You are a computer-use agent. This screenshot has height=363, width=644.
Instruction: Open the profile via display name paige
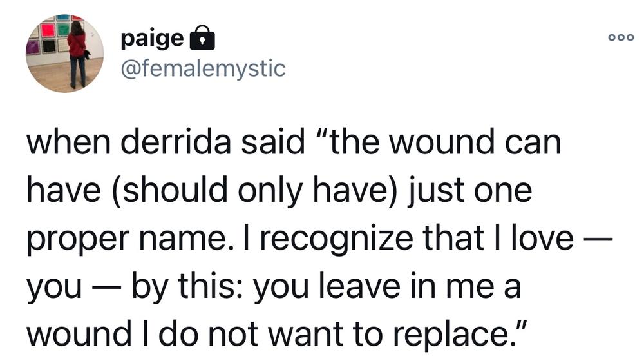[152, 39]
